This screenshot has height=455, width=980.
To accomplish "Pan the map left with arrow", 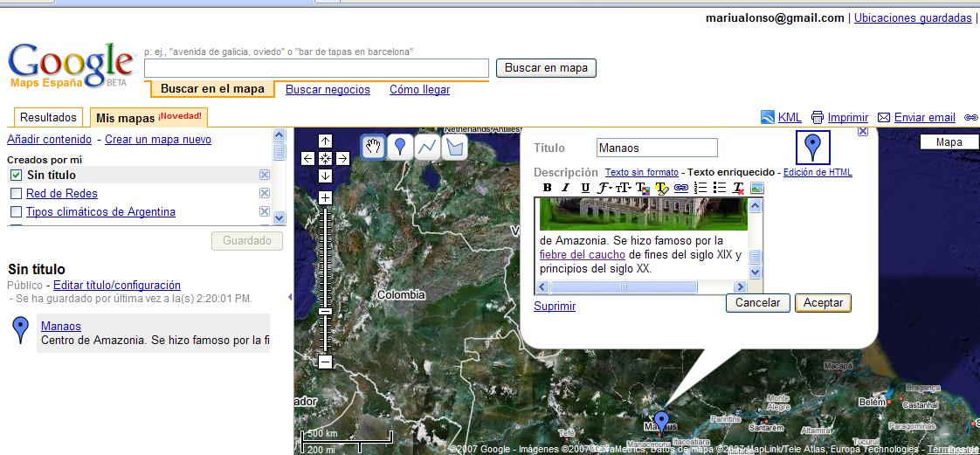I will point(307,159).
